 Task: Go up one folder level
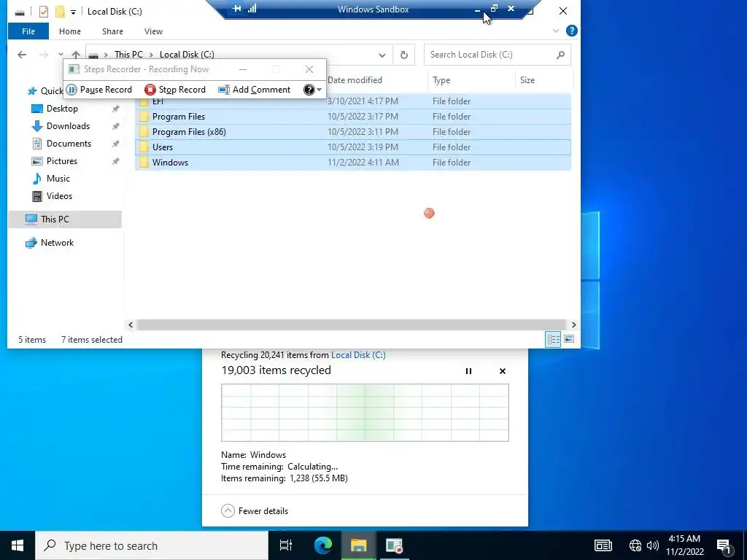click(x=76, y=55)
